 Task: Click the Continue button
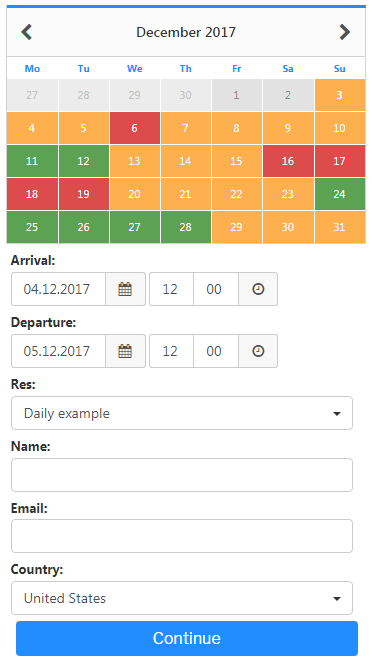point(187,638)
